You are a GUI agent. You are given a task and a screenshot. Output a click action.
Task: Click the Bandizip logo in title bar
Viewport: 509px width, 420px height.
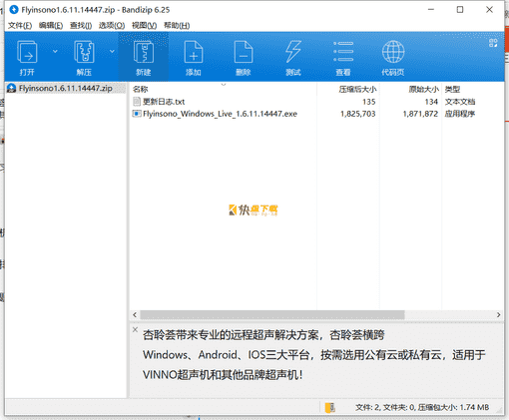coord(14,10)
